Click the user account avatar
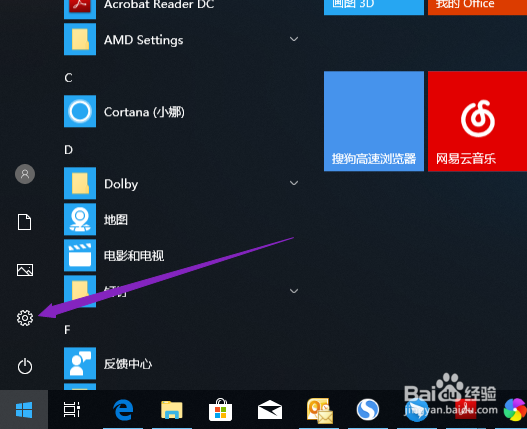Viewport: 527px width, 429px height. pyautogui.click(x=25, y=174)
